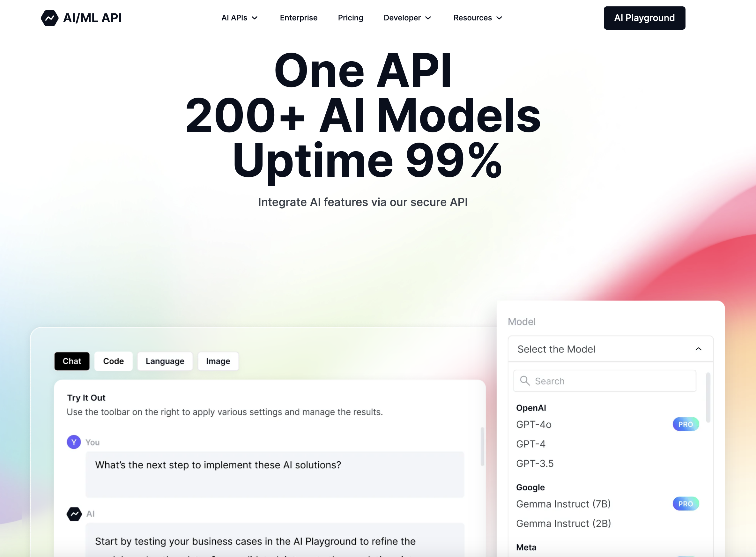Click the Pricing navigation link
This screenshot has width=756, height=557.
tap(351, 18)
